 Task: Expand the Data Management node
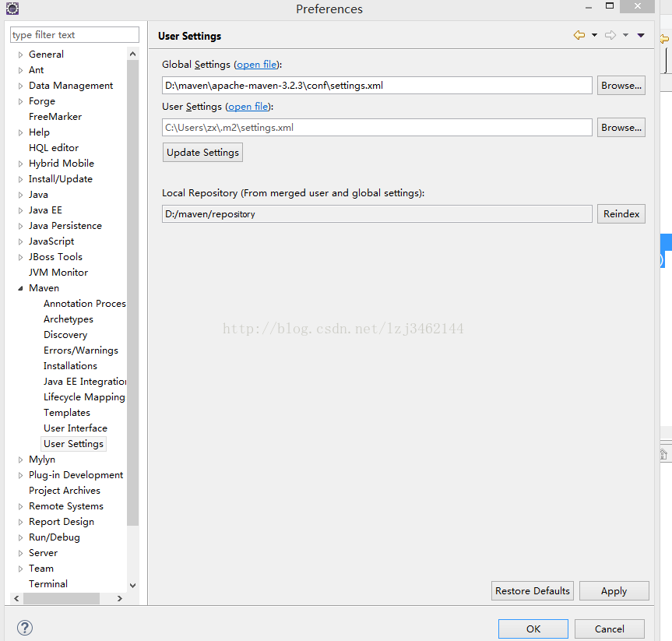click(20, 86)
